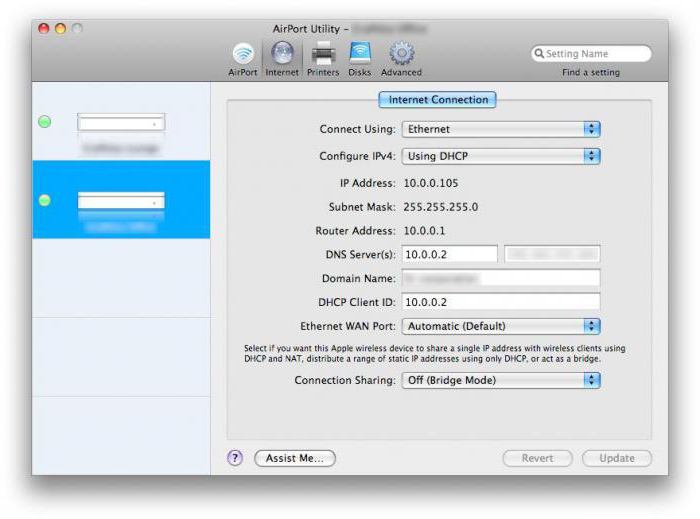Screen dimensions: 700x519
Task: Click the yellow minimize window button
Action: [x=60, y=29]
